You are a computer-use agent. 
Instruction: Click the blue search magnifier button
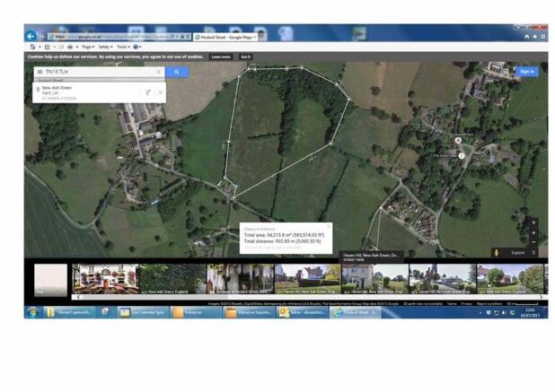tap(177, 72)
